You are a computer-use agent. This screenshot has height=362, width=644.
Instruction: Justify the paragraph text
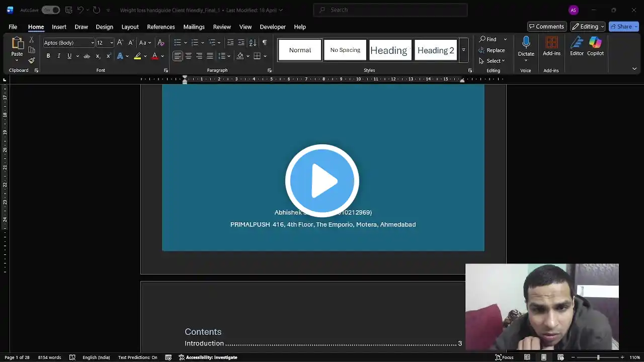210,56
